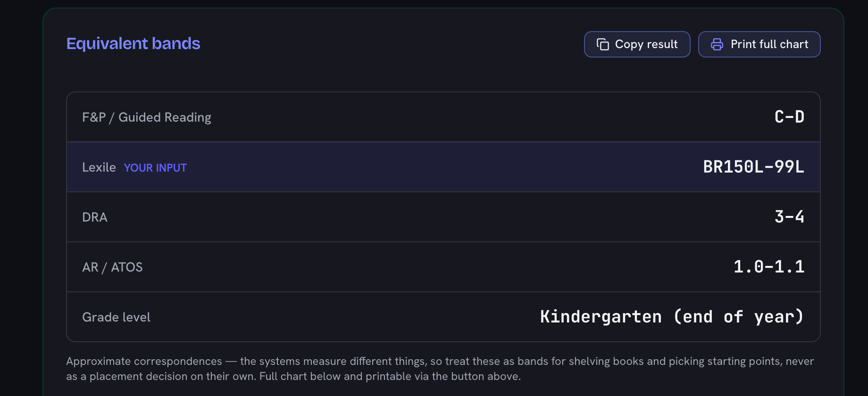This screenshot has height=396, width=868.
Task: Select the F&P / Guided Reading row label
Action: click(147, 117)
